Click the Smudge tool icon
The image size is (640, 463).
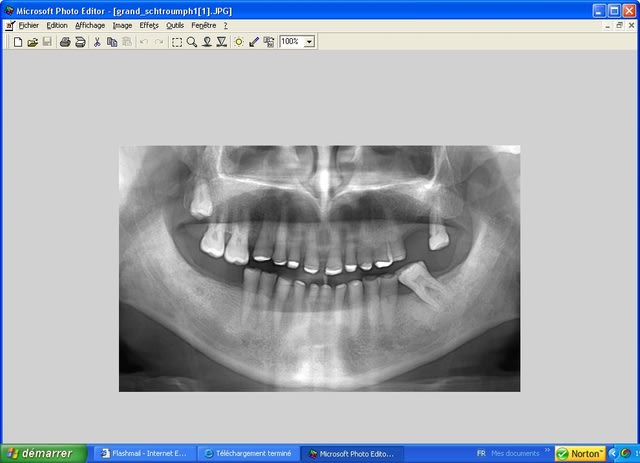pos(206,42)
